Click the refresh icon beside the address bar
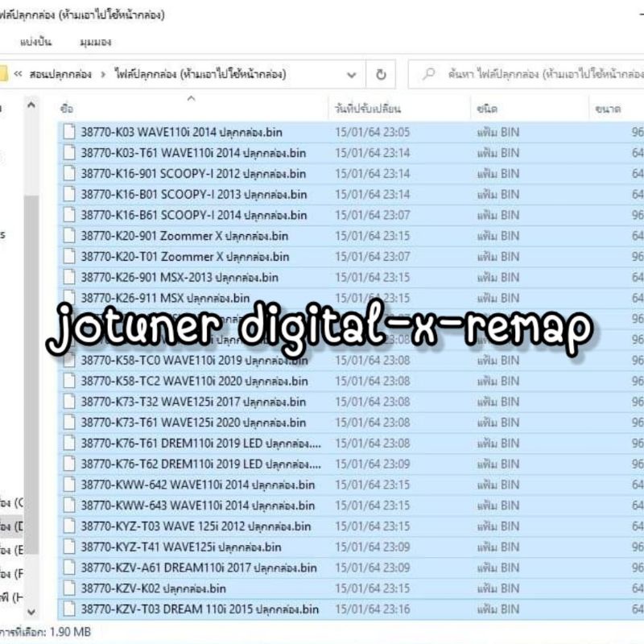644x644 pixels. click(x=381, y=74)
